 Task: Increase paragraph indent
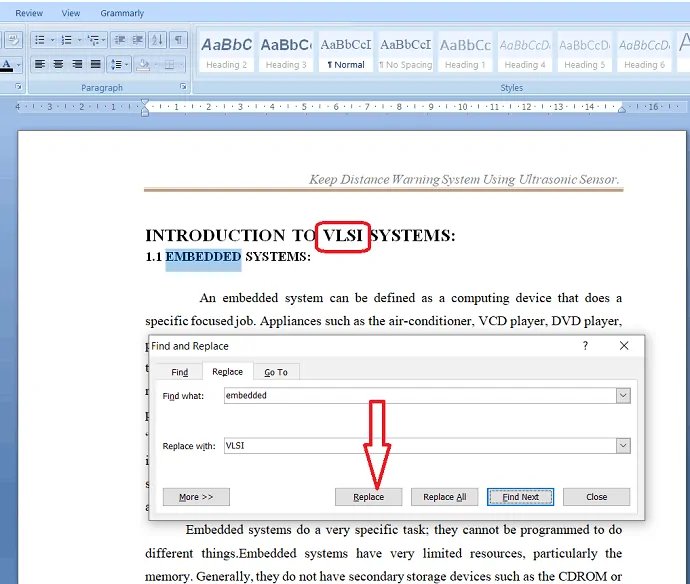(x=138, y=40)
